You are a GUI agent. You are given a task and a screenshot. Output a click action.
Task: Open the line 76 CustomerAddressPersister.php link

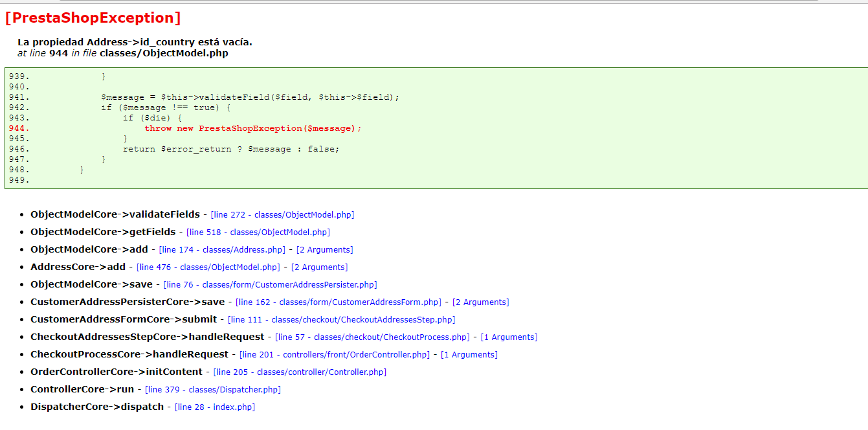coord(271,284)
